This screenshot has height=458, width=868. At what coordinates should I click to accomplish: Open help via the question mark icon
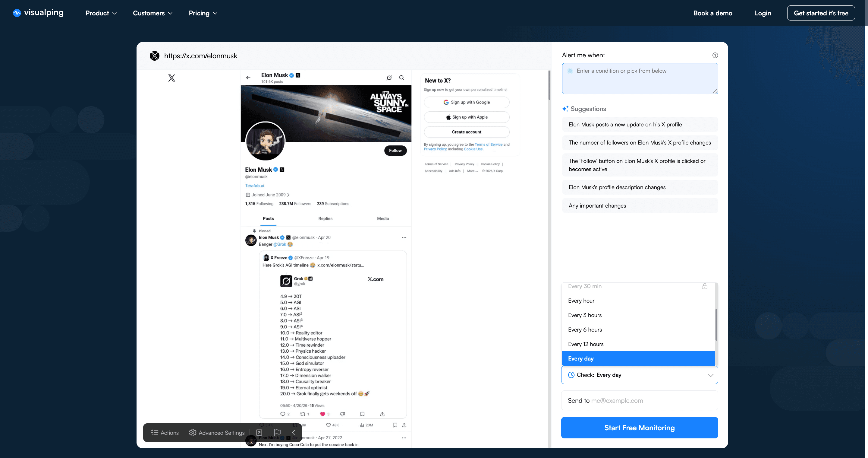point(715,55)
